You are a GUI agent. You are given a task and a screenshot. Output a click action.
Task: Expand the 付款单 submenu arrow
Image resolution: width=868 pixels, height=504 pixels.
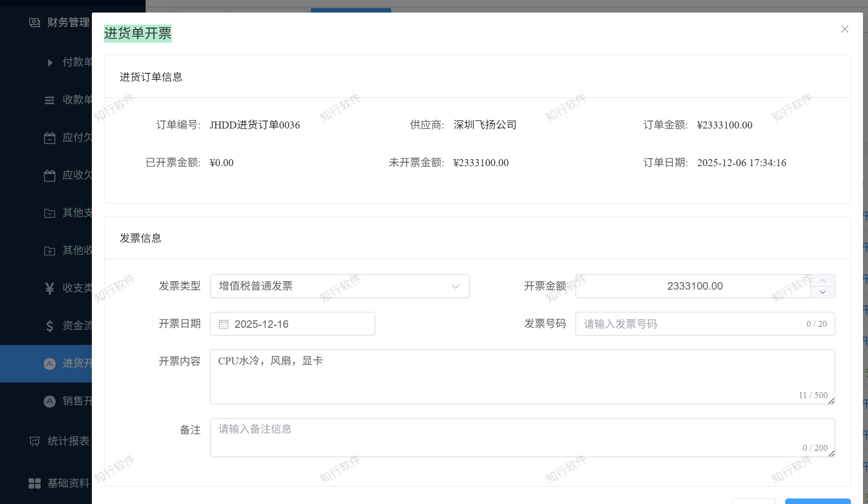tap(50, 62)
